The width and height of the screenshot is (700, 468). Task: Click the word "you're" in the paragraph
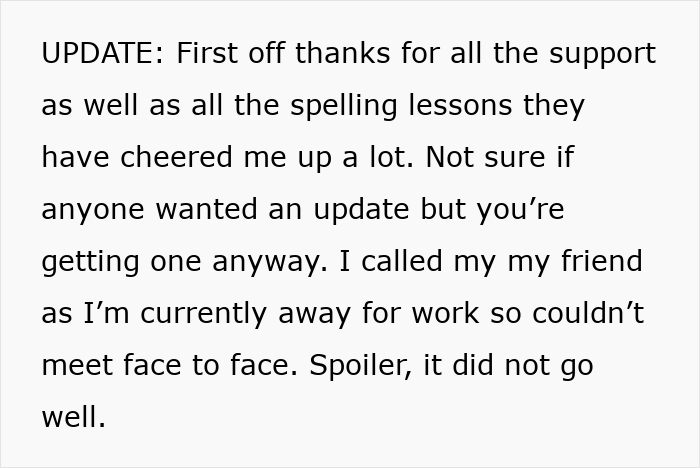coord(521,211)
